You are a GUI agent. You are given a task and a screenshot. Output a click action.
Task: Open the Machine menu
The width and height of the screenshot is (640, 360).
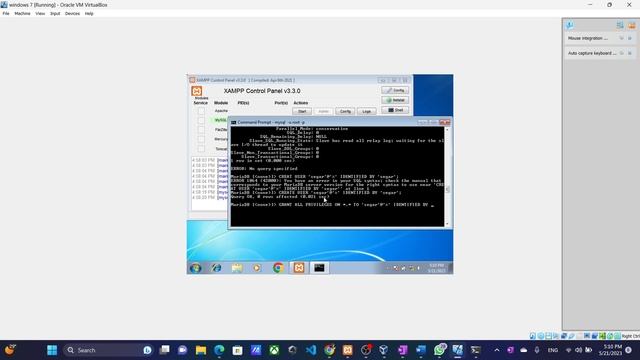click(x=22, y=13)
